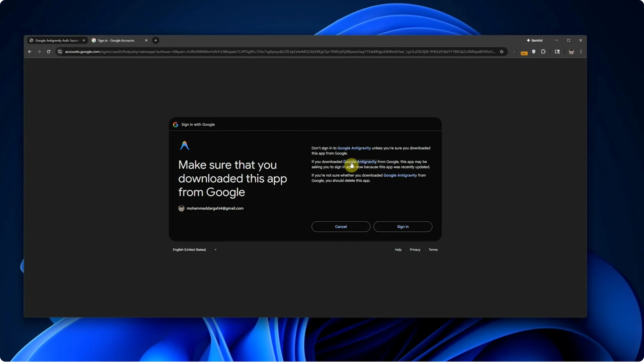
Task: Open a new tab with plus button
Action: coord(156,41)
